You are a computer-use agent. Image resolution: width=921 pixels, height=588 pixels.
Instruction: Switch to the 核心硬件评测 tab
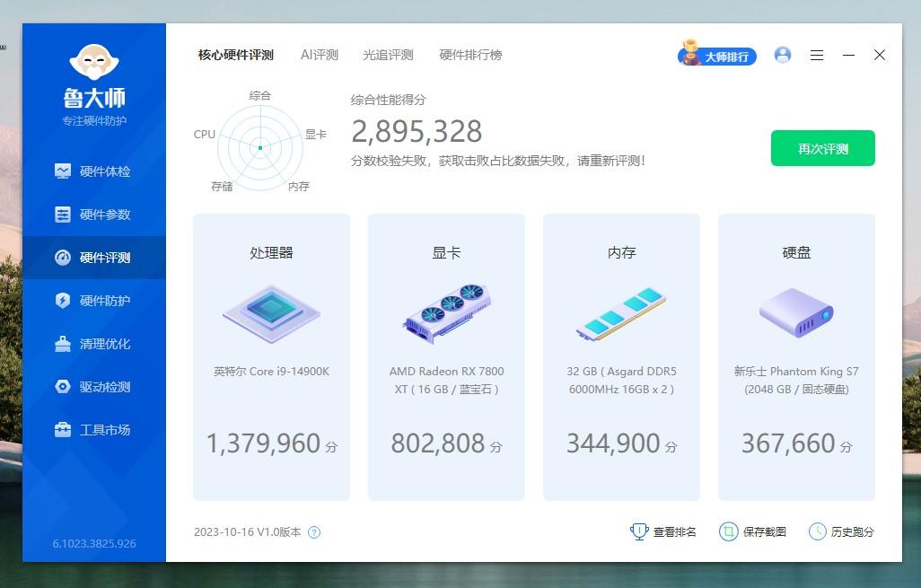point(236,56)
